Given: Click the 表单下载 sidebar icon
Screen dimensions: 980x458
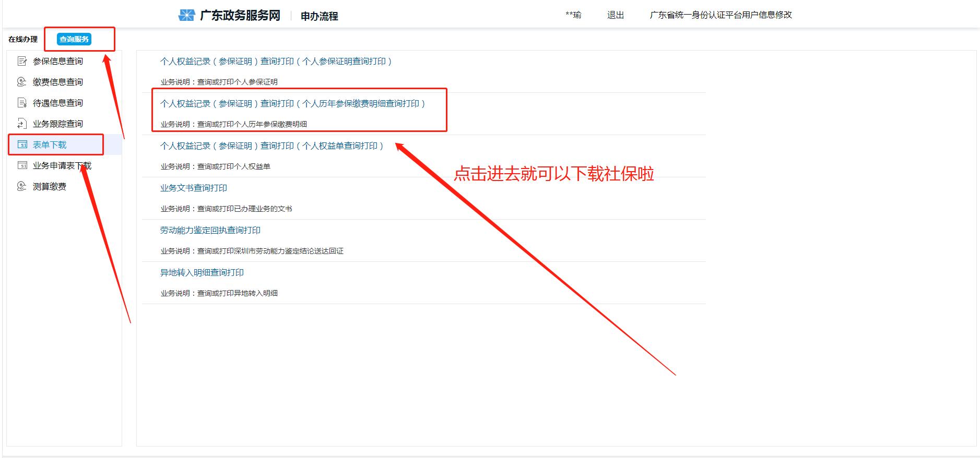Looking at the screenshot, I should [22, 144].
